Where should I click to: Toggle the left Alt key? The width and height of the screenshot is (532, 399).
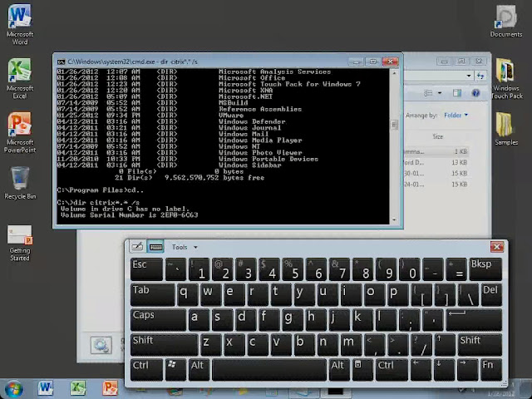tap(199, 369)
